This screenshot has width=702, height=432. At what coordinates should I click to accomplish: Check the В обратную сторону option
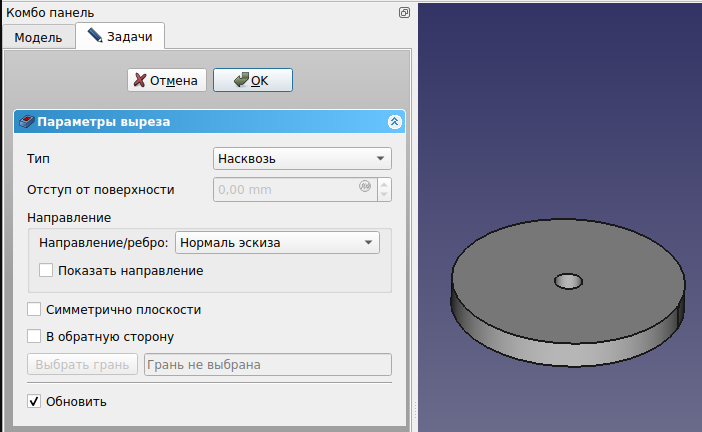pyautogui.click(x=34, y=336)
